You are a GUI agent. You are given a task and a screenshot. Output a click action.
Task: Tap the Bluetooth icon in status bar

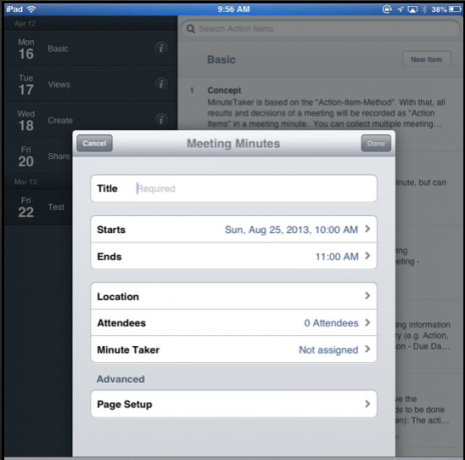point(424,9)
